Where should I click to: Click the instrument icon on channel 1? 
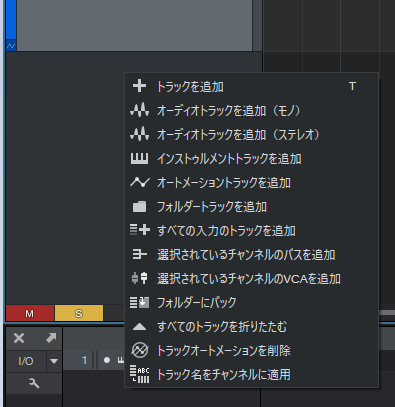120,360
